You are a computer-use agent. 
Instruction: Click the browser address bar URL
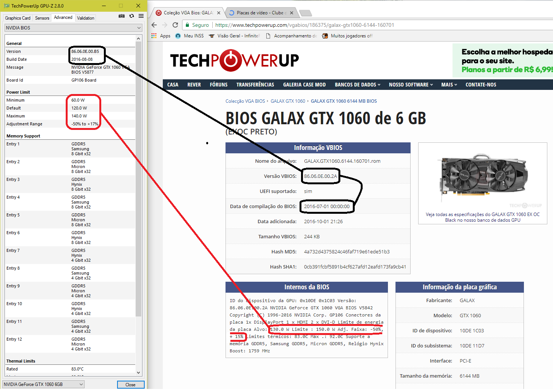[305, 25]
